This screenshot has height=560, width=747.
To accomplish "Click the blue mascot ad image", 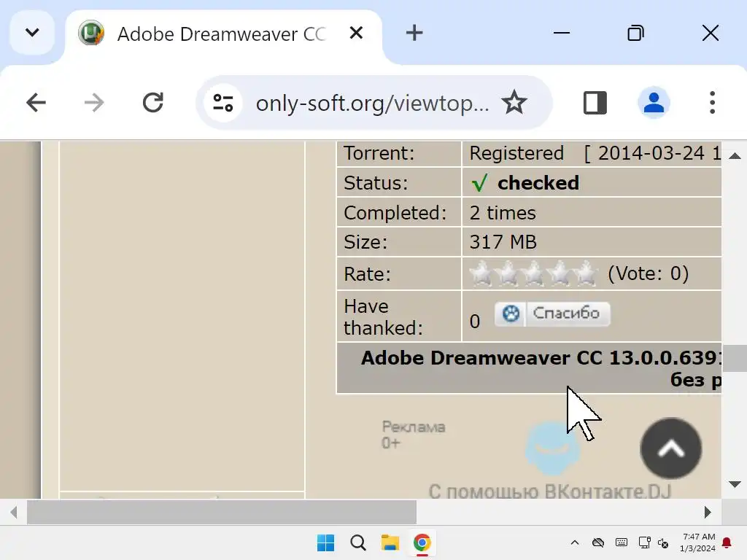I will [x=553, y=448].
